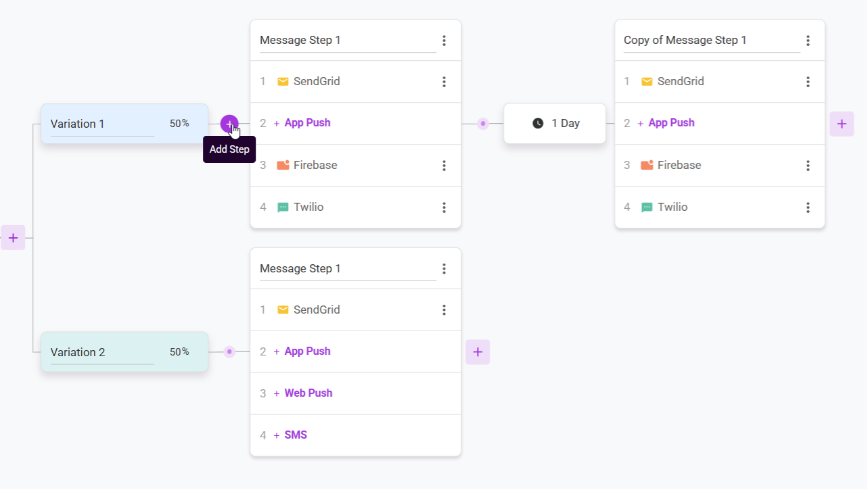Edit Copy of Message Step 1 title field
The image size is (868, 490).
coord(712,41)
